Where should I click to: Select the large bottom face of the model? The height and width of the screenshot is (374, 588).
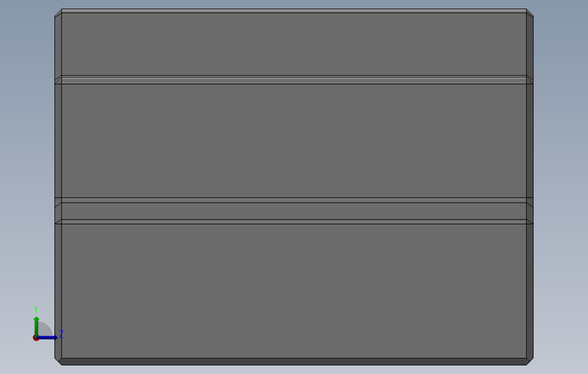(293, 291)
